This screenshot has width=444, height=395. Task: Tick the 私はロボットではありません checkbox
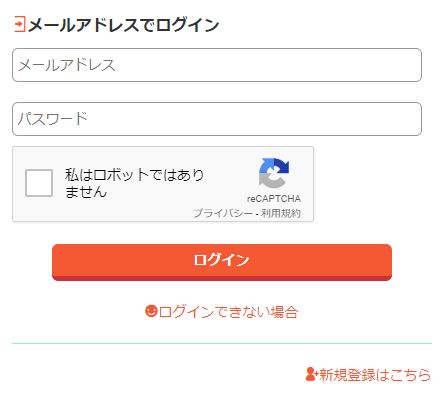coord(39,183)
